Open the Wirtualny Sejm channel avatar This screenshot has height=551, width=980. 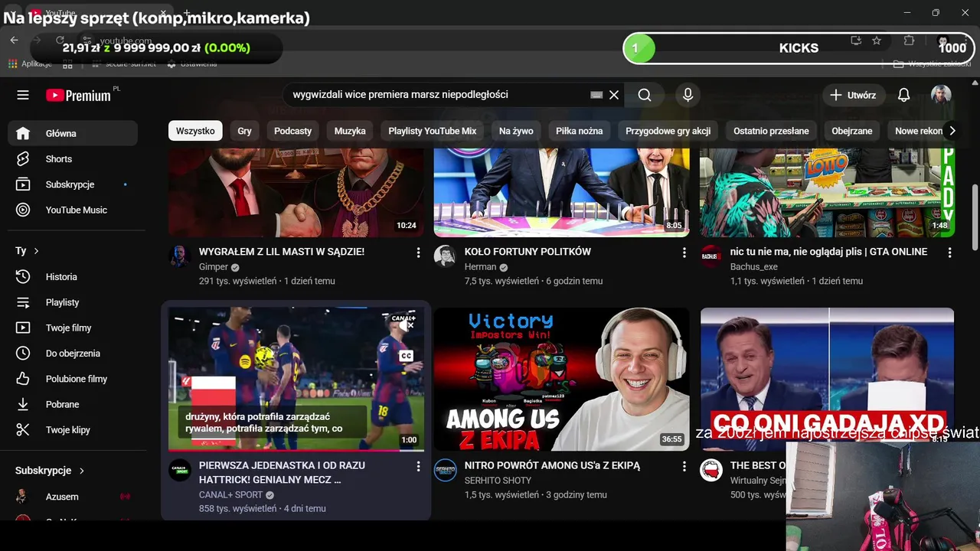point(710,470)
